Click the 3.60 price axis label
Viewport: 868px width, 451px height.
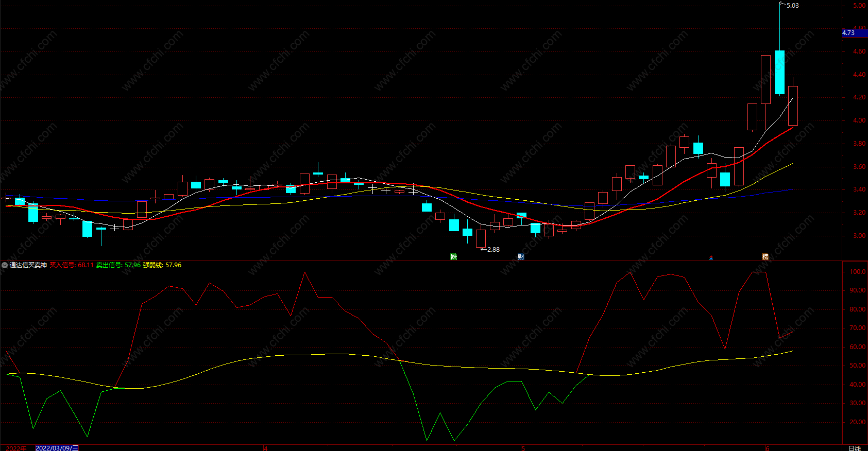[859, 167]
